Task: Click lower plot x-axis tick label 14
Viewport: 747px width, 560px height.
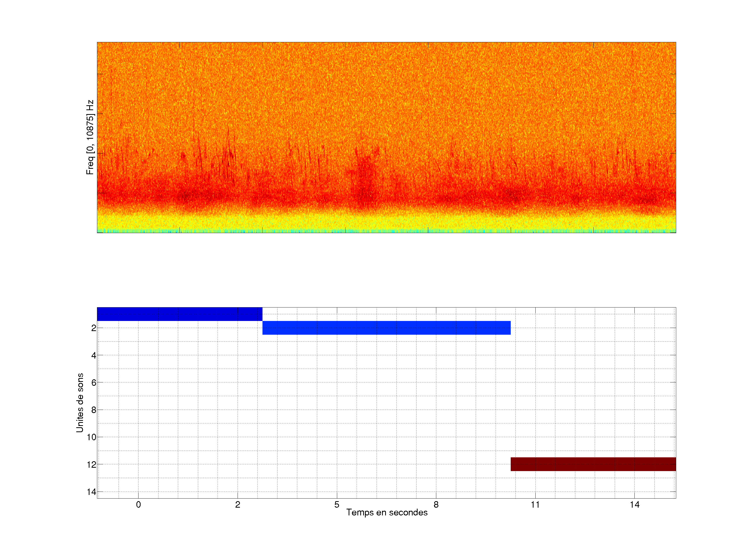Action: tap(634, 505)
